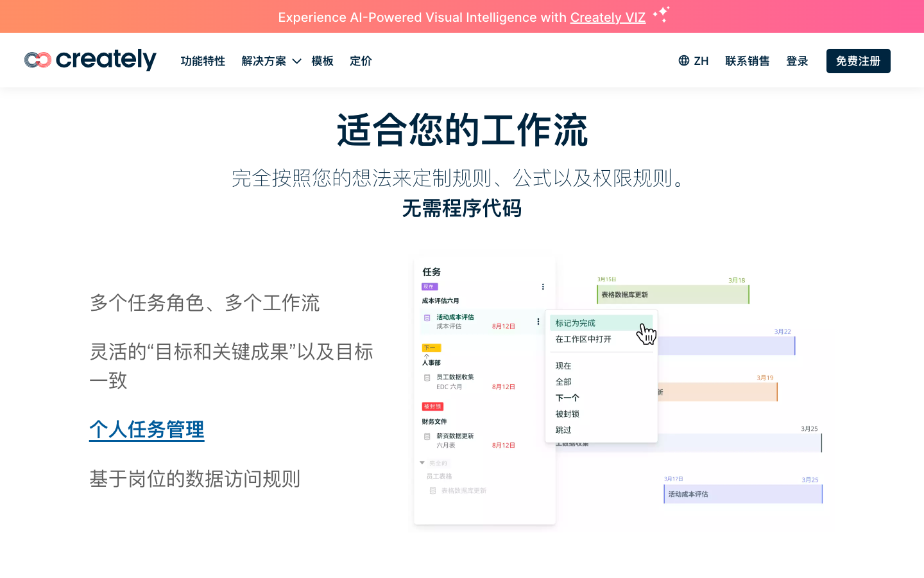
Task: Click the Creately logo
Action: coord(90,60)
